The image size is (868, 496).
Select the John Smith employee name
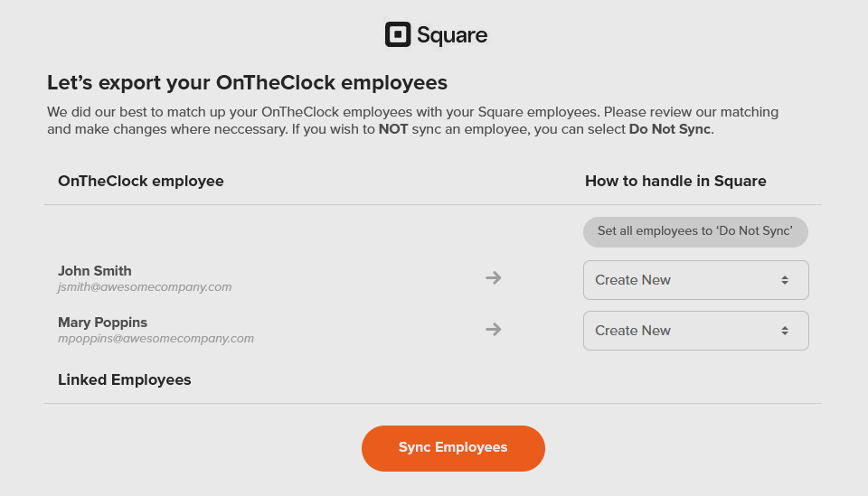pos(95,271)
